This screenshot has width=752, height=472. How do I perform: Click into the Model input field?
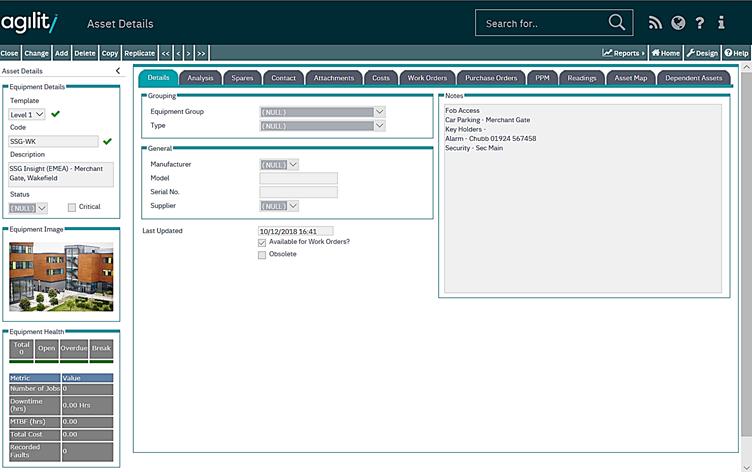(298, 178)
